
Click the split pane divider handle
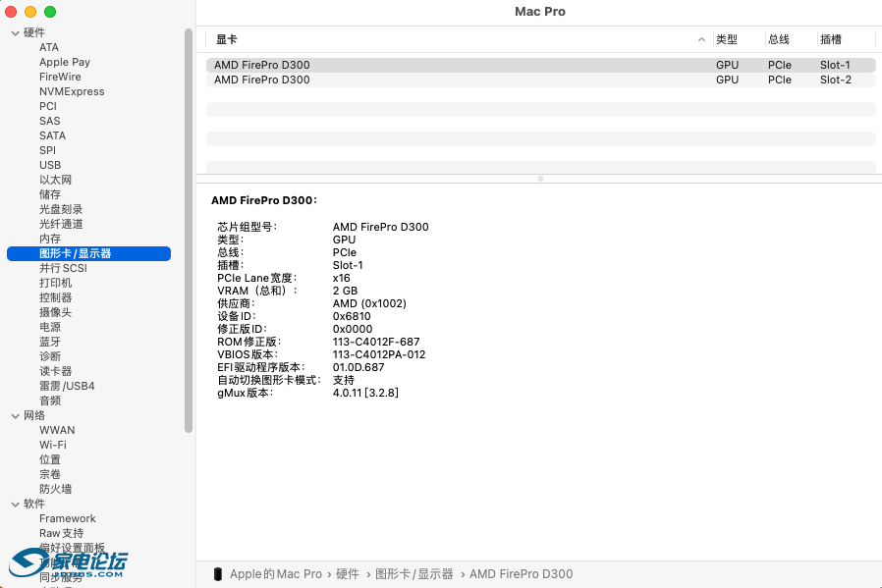point(540,179)
